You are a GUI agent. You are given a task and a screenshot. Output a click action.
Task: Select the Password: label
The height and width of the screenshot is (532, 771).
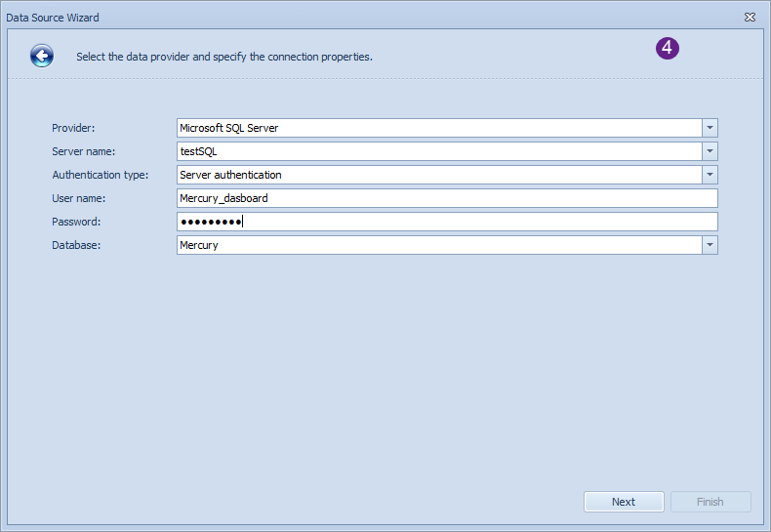click(76, 222)
